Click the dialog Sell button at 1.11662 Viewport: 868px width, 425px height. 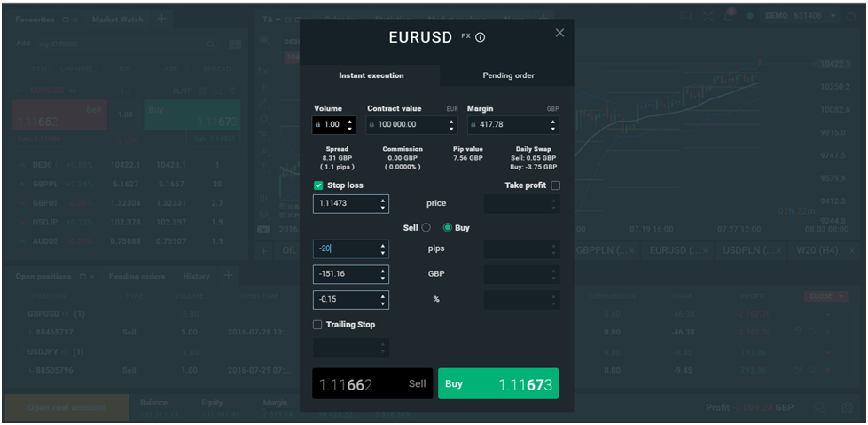[372, 383]
